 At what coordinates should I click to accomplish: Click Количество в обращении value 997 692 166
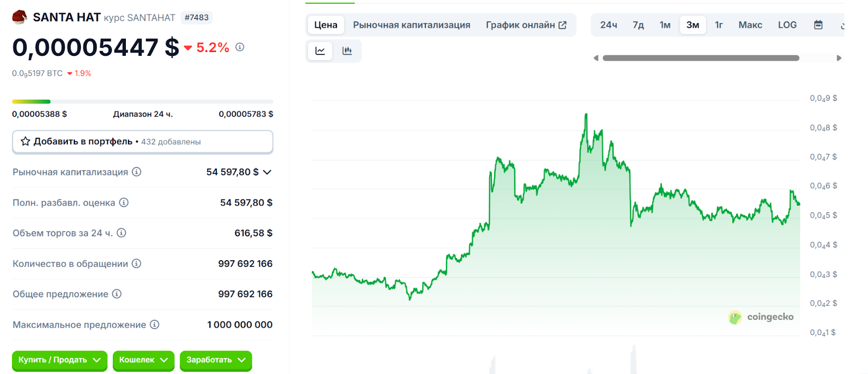click(245, 263)
